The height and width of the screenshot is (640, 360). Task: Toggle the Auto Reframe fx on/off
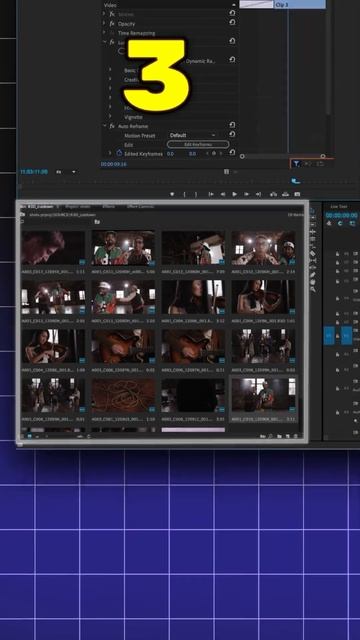click(112, 126)
